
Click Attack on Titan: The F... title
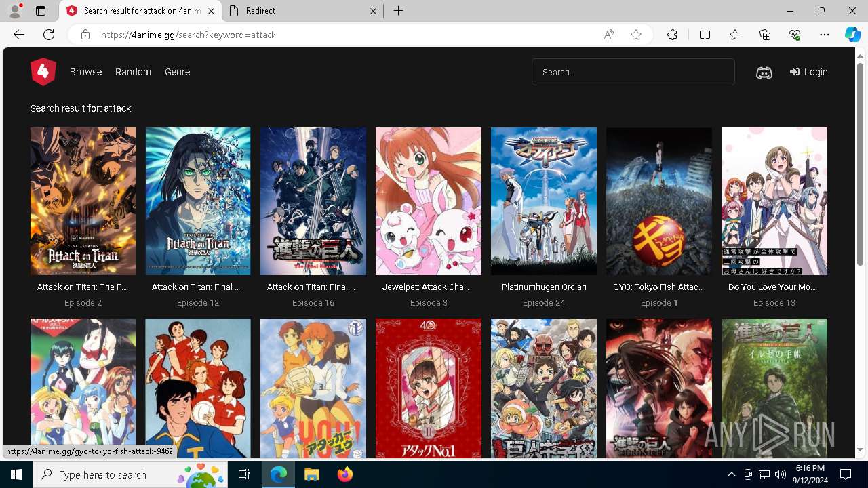click(x=83, y=287)
